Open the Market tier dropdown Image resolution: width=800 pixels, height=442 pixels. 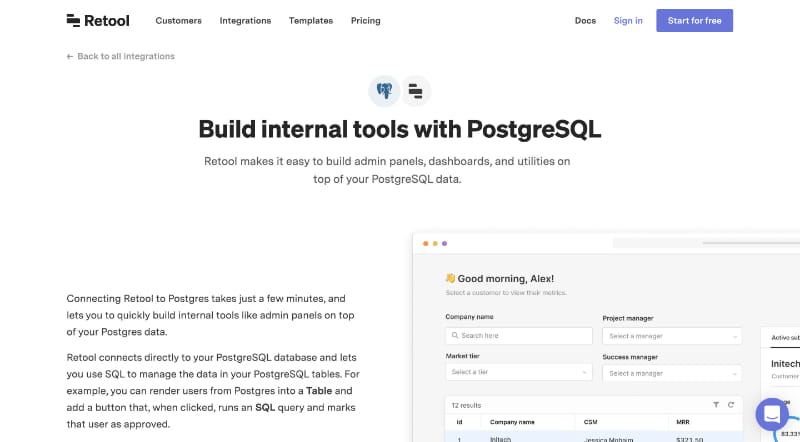[x=519, y=372]
